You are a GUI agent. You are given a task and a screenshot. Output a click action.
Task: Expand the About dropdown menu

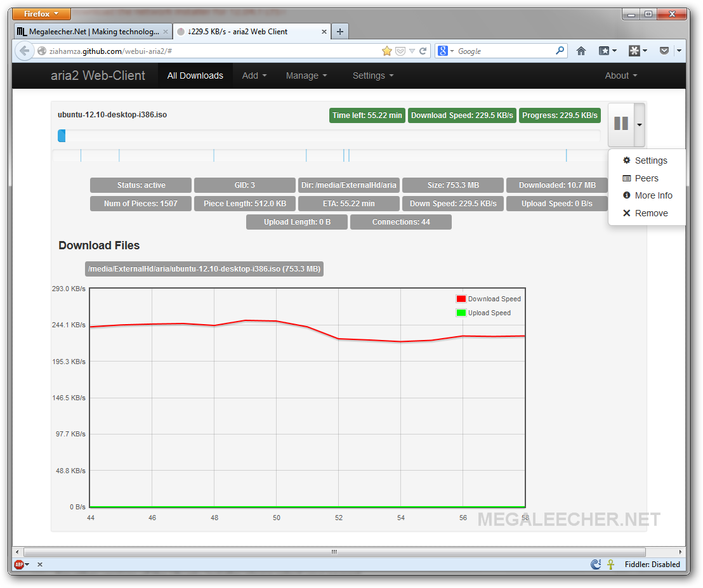coord(621,75)
